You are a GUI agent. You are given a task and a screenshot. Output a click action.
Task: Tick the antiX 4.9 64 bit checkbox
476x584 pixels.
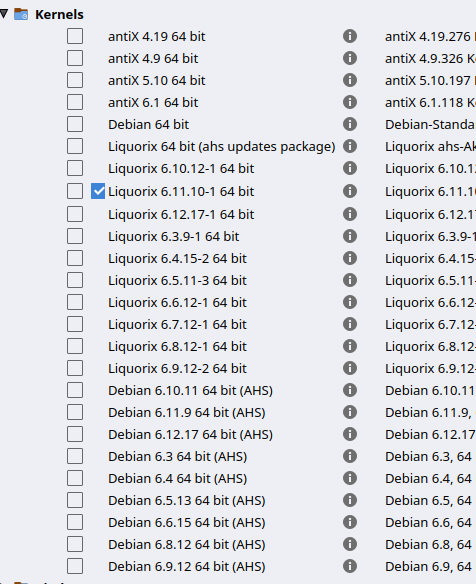(x=75, y=58)
